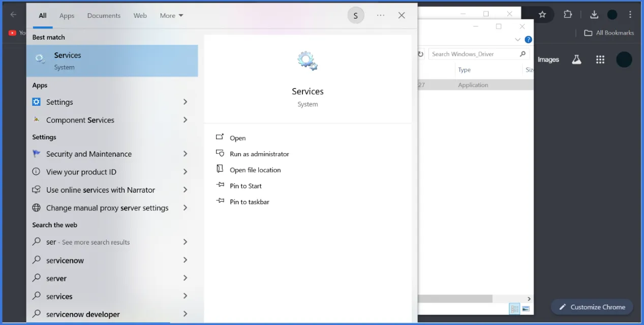Click the View your product ID info icon
Screen dimensions: 644x325
(36, 172)
